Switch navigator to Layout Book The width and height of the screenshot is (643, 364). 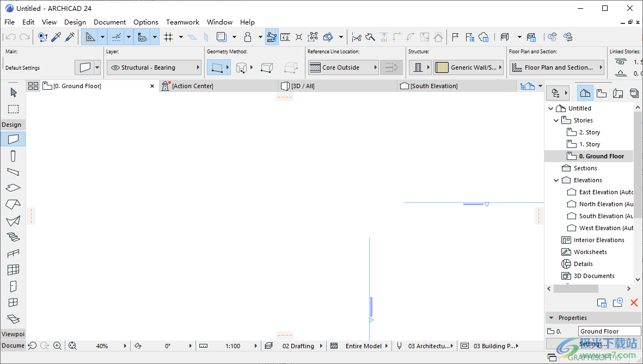tap(618, 94)
